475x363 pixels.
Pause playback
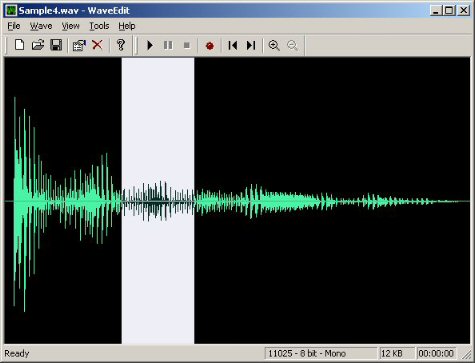168,45
